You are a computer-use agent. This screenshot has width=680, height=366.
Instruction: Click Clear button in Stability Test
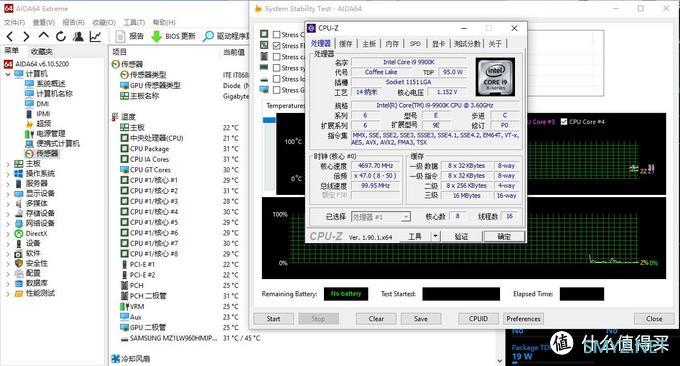(376, 319)
